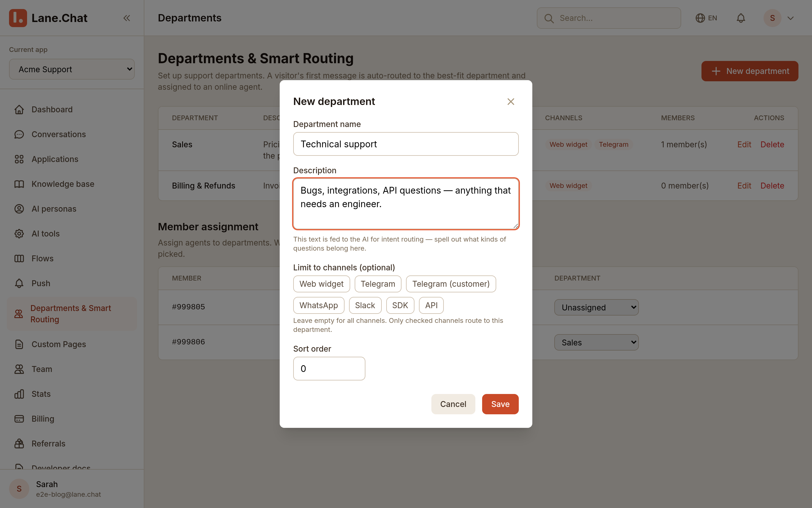
Task: Delete the Billing & Refunds department
Action: (772, 186)
